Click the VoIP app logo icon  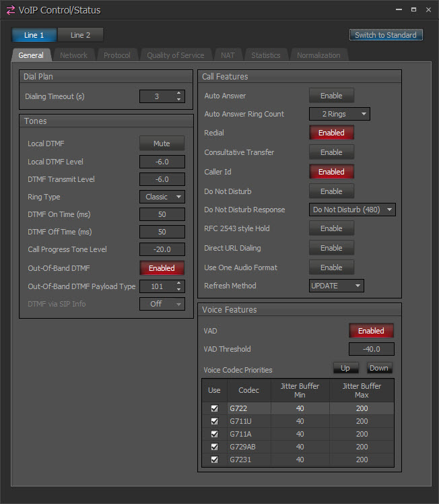(x=10, y=10)
